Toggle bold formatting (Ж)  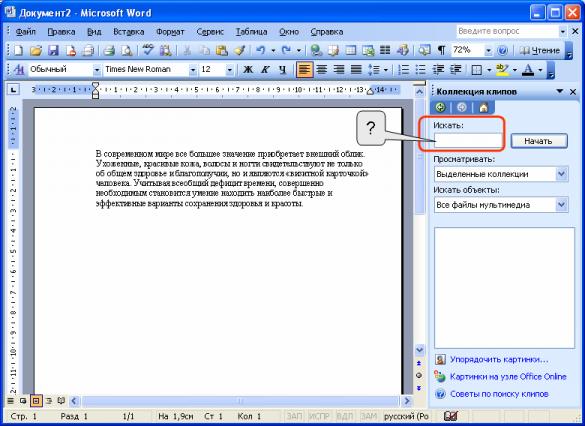coord(248,70)
